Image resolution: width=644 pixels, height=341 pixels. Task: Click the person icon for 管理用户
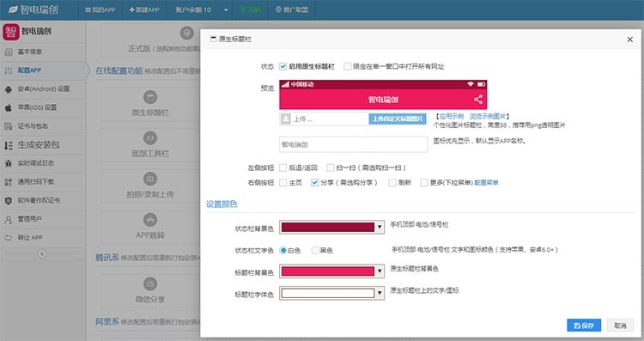tap(9, 219)
